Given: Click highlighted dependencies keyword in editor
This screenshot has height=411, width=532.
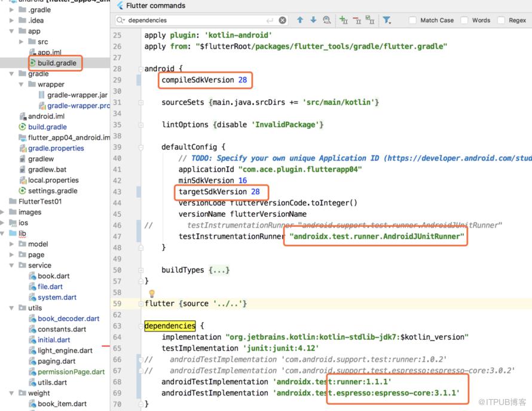Looking at the screenshot, I should point(170,326).
